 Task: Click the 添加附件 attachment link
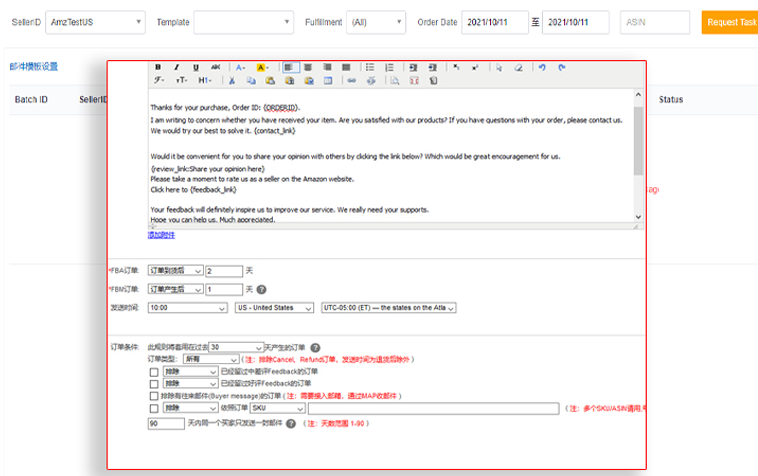pos(161,235)
